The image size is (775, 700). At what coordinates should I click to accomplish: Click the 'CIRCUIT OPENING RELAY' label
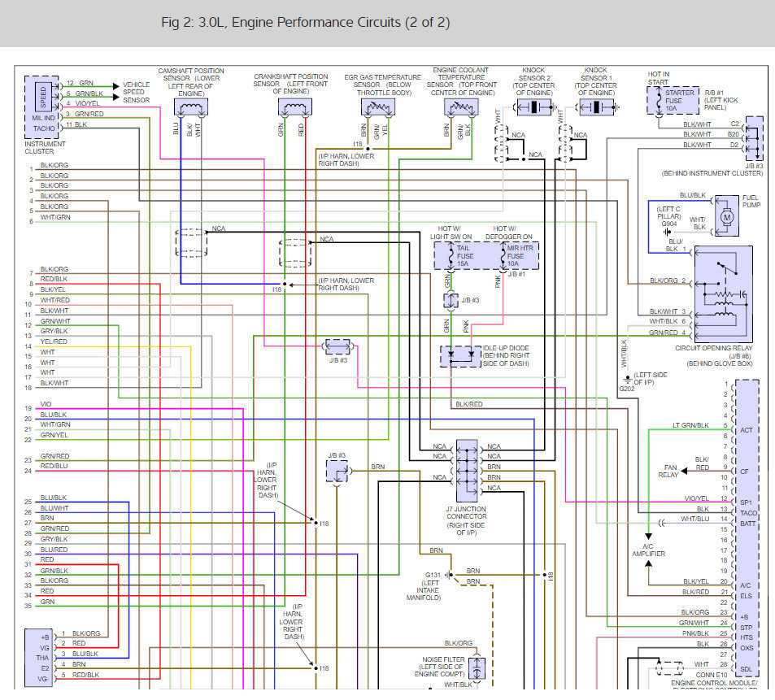click(714, 348)
